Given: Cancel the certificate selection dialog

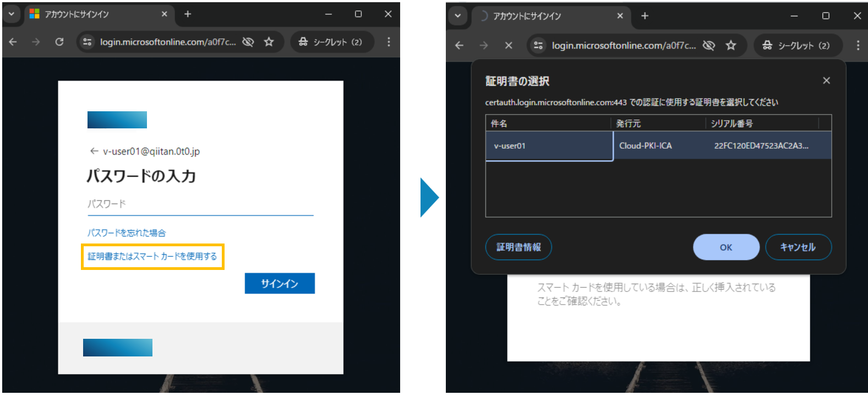Looking at the screenshot, I should [798, 247].
